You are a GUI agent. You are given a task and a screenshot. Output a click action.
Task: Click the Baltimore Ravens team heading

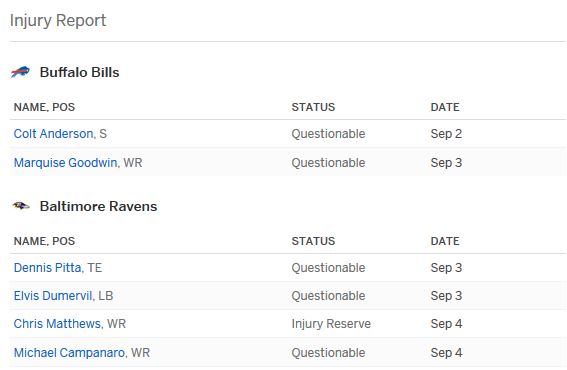98,207
